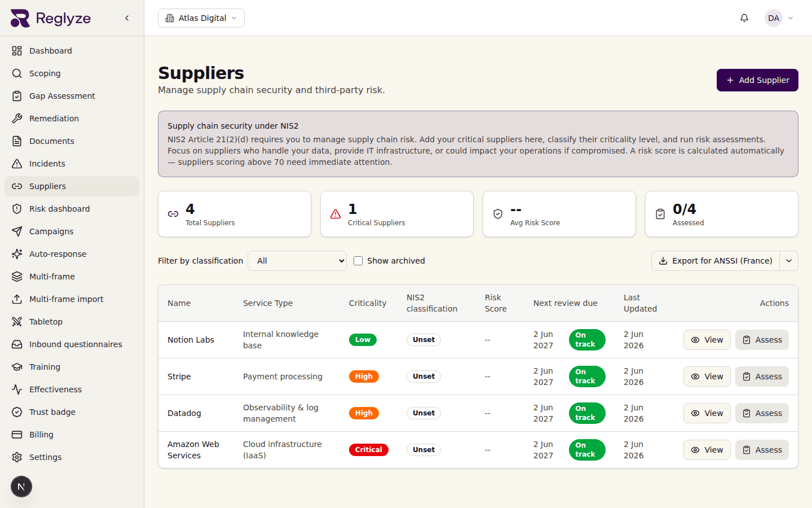Viewport: 812px width, 508px height.
Task: Click the round N badge at sidebar bottom
Action: click(21, 487)
